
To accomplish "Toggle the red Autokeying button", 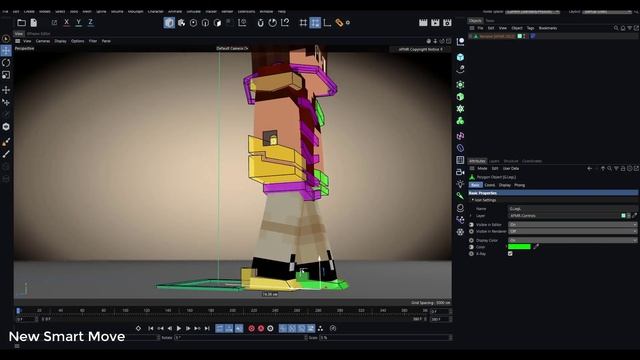I will point(261,329).
